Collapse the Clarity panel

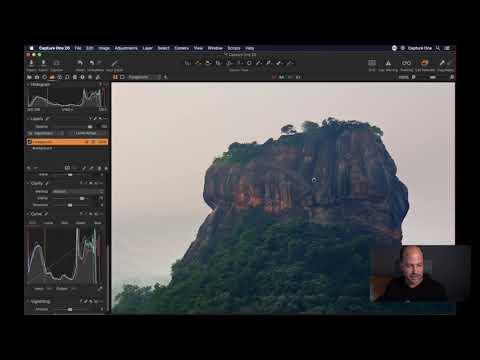click(x=28, y=183)
